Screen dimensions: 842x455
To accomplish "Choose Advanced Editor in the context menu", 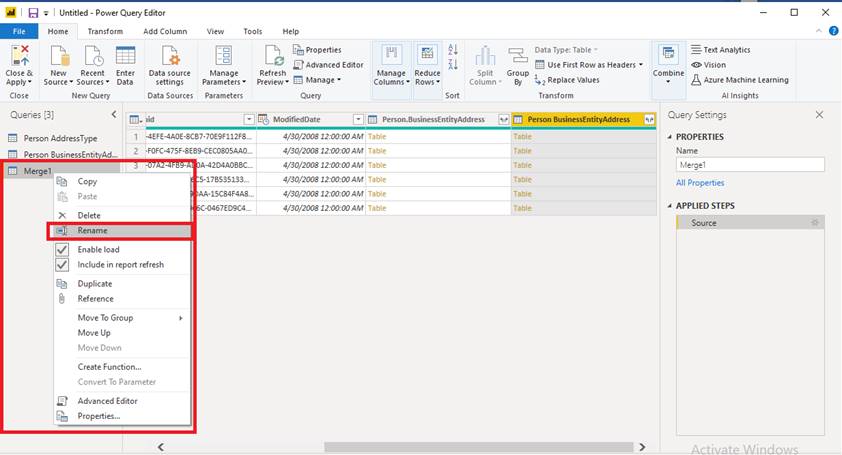I will [122, 401].
